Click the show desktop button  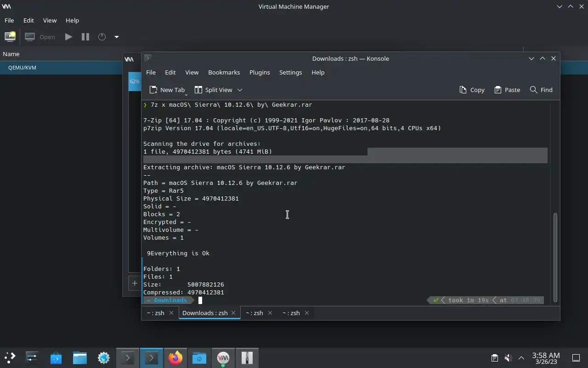[x=576, y=358]
